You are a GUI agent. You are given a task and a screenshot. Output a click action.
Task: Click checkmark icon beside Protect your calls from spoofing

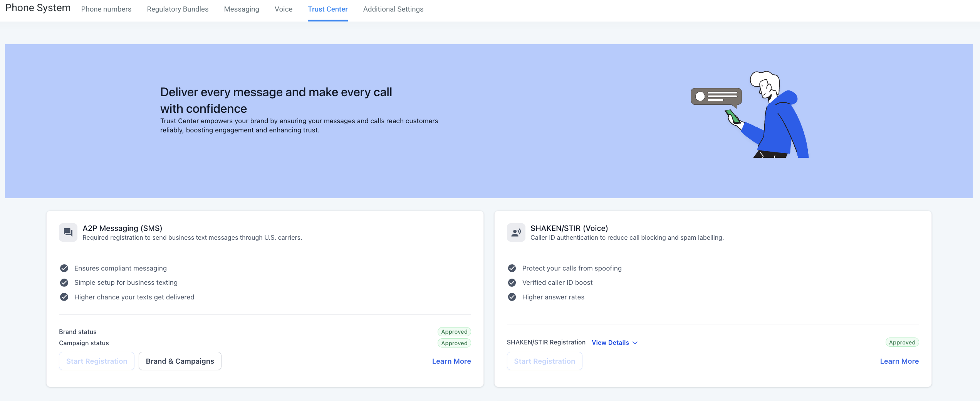(x=512, y=268)
